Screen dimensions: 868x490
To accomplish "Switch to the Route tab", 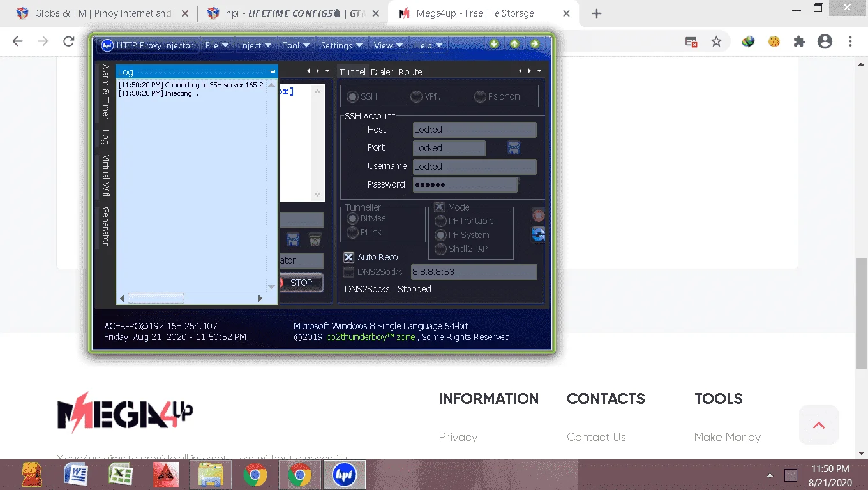I will (410, 72).
